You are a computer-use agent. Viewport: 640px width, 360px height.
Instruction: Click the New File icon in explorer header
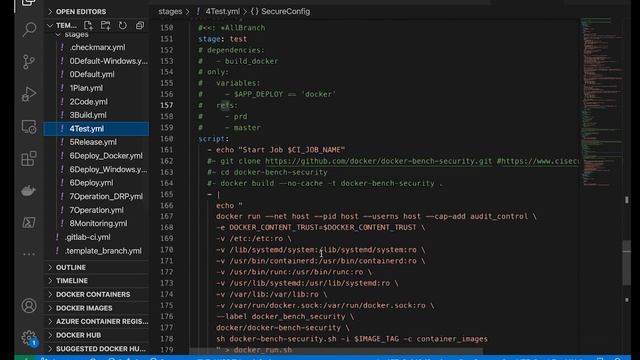(x=88, y=25)
